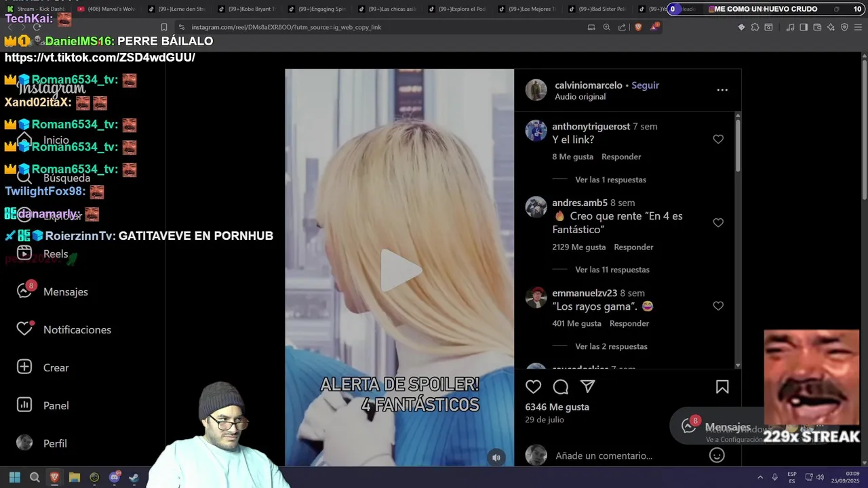Viewport: 868px width, 488px height.
Task: Open the taskbar volume speaker icon
Action: point(820,477)
